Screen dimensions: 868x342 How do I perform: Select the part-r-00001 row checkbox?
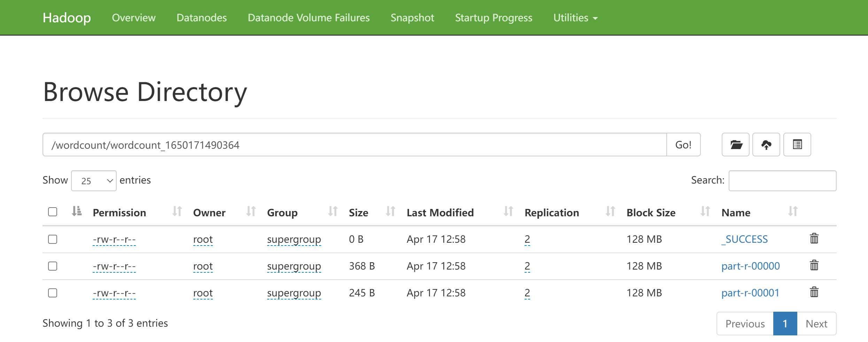(53, 293)
